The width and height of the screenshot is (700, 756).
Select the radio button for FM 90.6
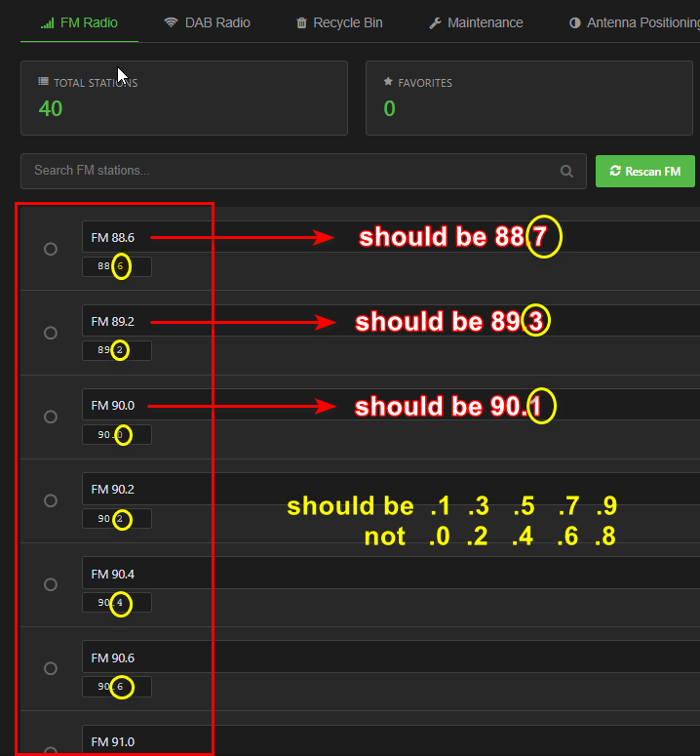click(51, 668)
